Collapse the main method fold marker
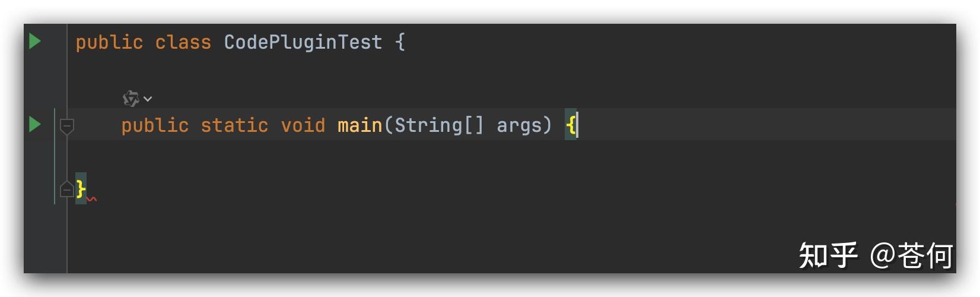 (67, 126)
